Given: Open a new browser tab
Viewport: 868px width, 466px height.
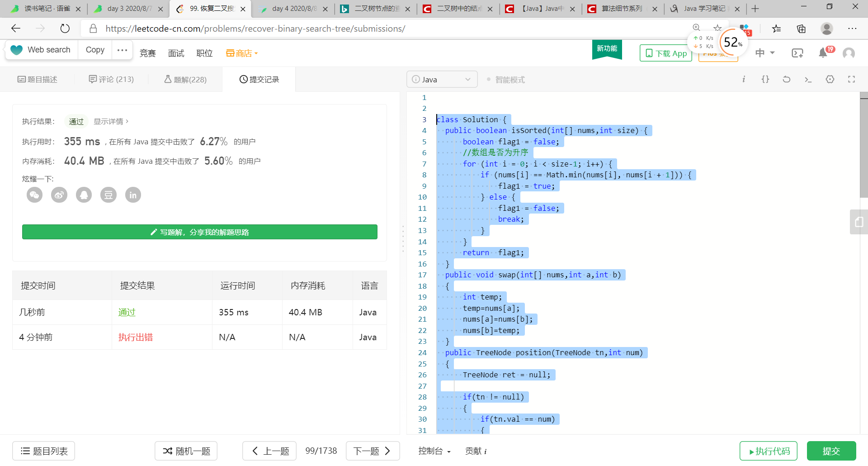Looking at the screenshot, I should tap(755, 9).
